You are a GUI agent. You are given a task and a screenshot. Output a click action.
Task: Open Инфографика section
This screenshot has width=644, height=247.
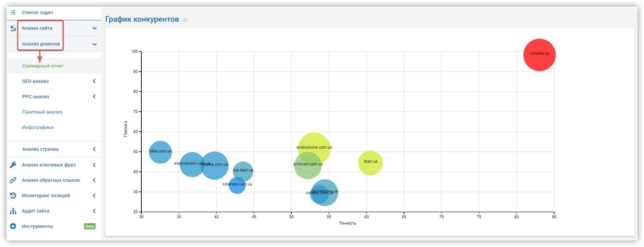38,127
